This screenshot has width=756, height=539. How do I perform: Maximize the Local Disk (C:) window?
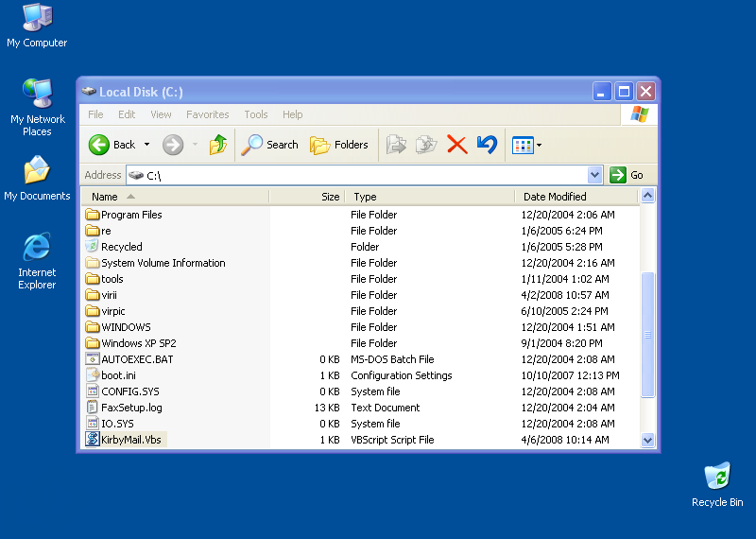[x=624, y=91]
